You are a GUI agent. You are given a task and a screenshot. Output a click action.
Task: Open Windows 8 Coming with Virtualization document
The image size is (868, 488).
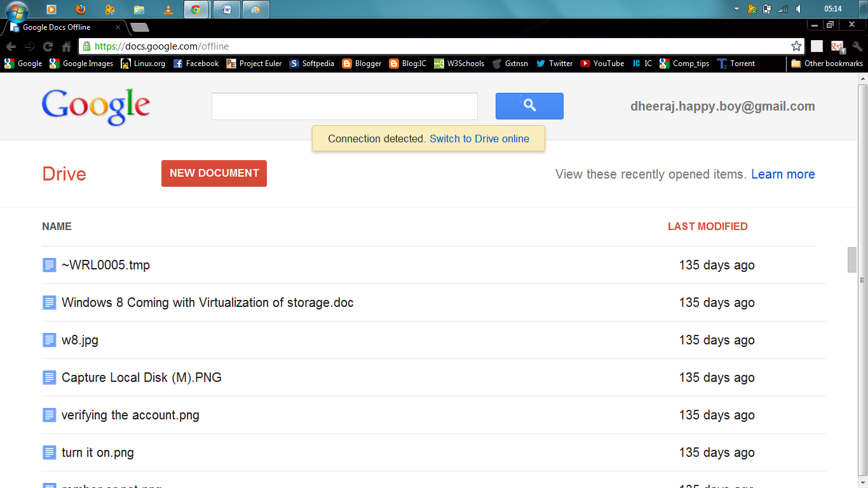point(208,302)
